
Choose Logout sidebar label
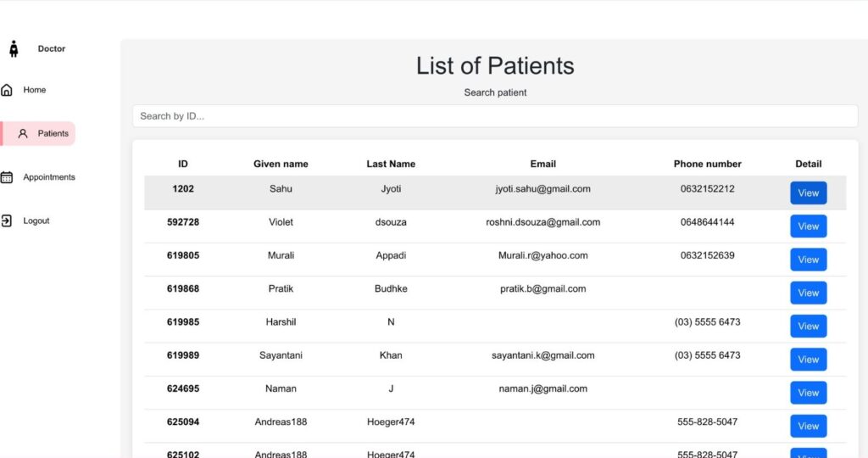(36, 221)
